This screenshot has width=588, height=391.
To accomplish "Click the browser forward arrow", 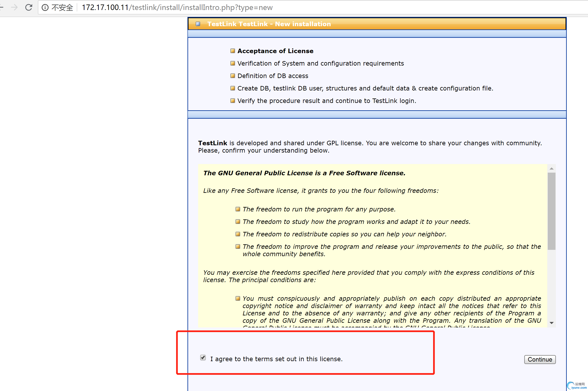I will (x=15, y=8).
